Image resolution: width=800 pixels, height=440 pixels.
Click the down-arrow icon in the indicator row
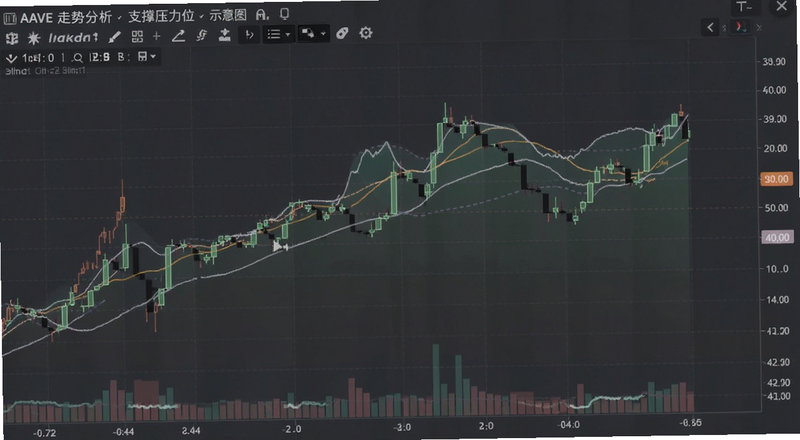tap(11, 58)
